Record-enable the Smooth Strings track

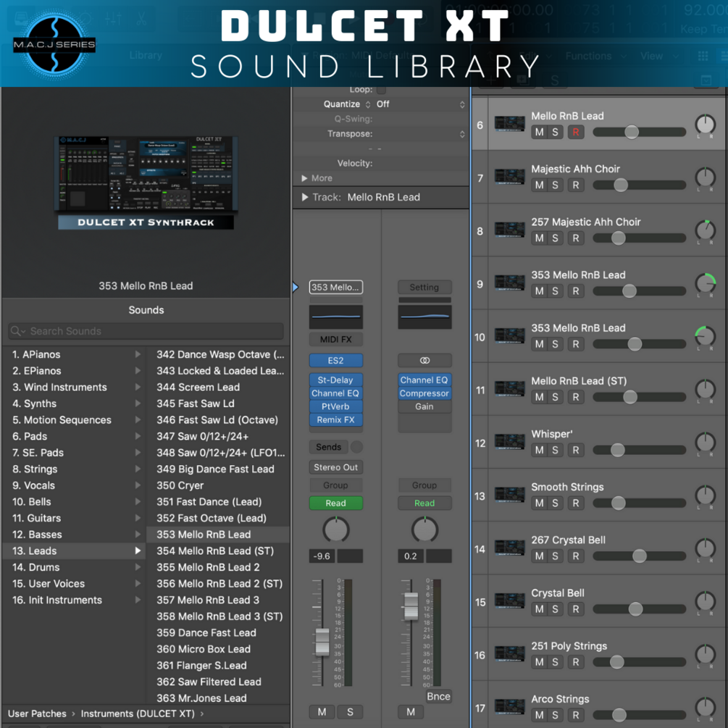click(576, 503)
